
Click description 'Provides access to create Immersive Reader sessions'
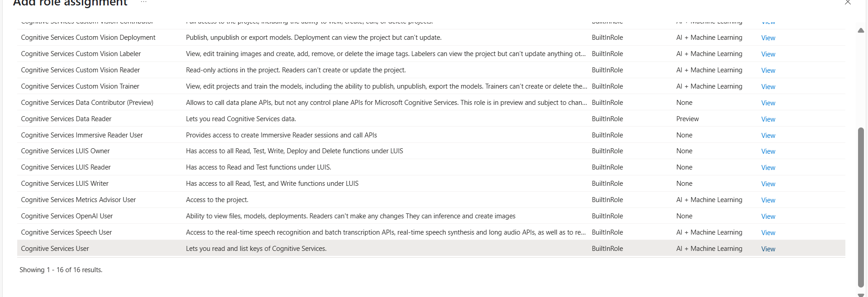pos(281,135)
